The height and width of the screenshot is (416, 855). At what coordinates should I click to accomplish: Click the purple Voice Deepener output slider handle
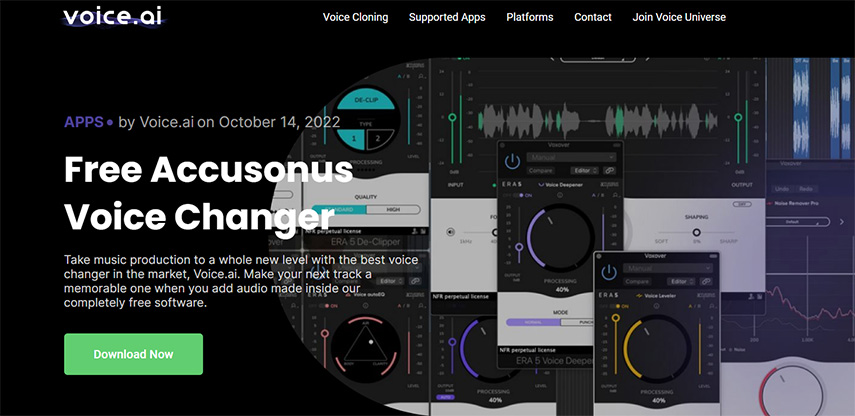click(519, 246)
